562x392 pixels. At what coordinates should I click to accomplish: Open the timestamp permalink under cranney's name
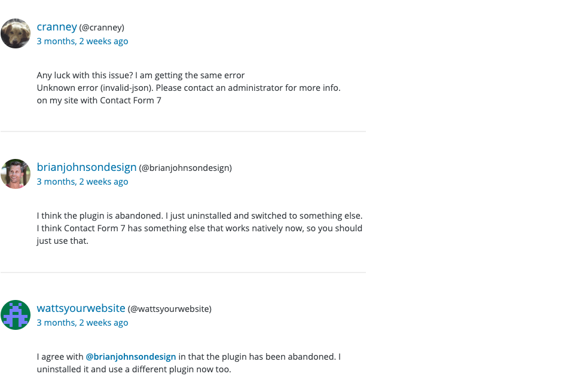83,41
